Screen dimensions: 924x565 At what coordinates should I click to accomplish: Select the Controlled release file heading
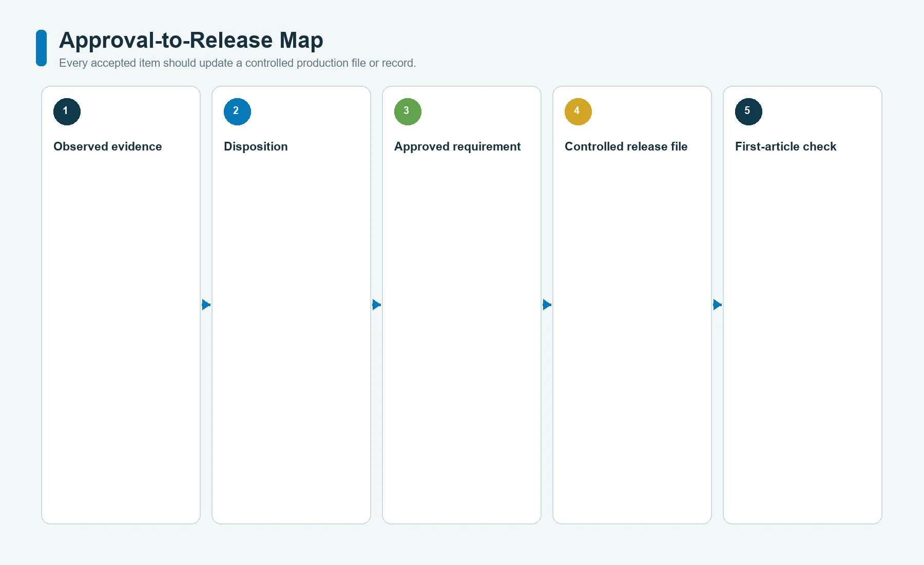[626, 146]
